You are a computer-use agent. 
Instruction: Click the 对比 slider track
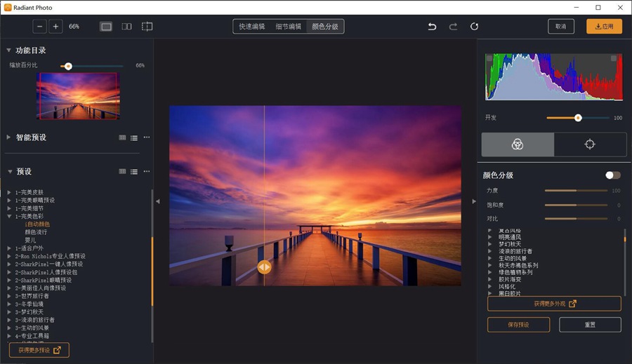click(x=576, y=219)
